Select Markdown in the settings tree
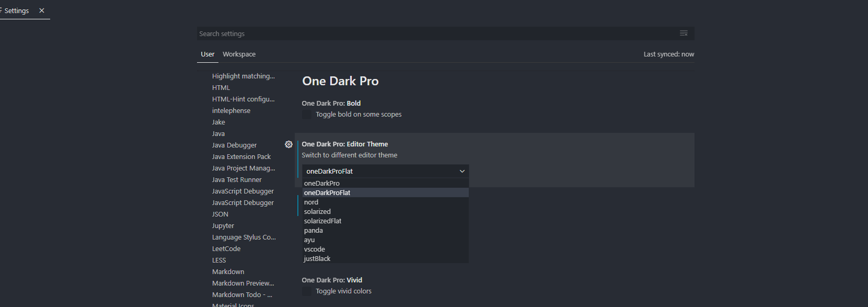This screenshot has width=868, height=307. click(x=228, y=272)
